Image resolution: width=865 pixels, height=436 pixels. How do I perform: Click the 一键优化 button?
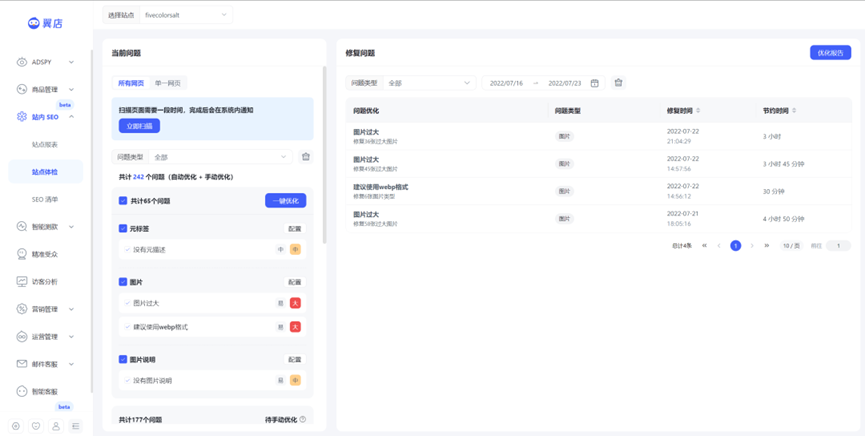click(285, 201)
